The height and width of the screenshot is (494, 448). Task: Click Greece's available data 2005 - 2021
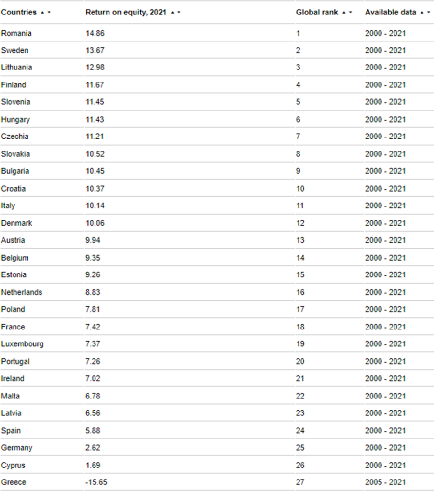[x=385, y=482]
